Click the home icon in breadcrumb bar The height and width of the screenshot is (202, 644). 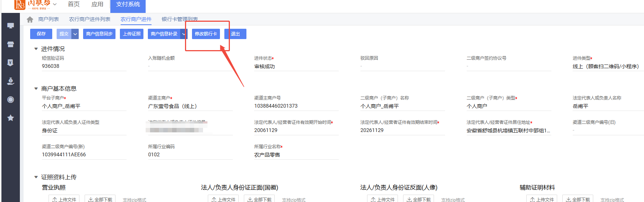click(30, 20)
